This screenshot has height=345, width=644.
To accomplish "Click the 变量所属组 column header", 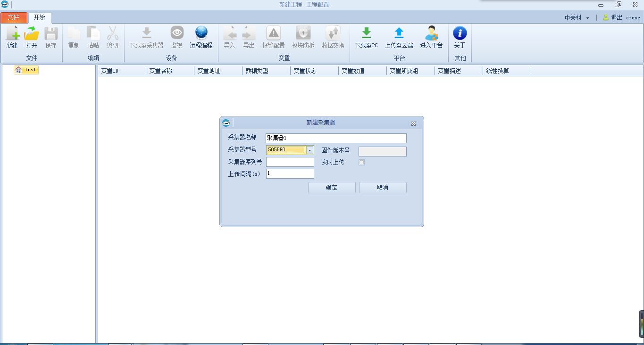I will tap(411, 71).
